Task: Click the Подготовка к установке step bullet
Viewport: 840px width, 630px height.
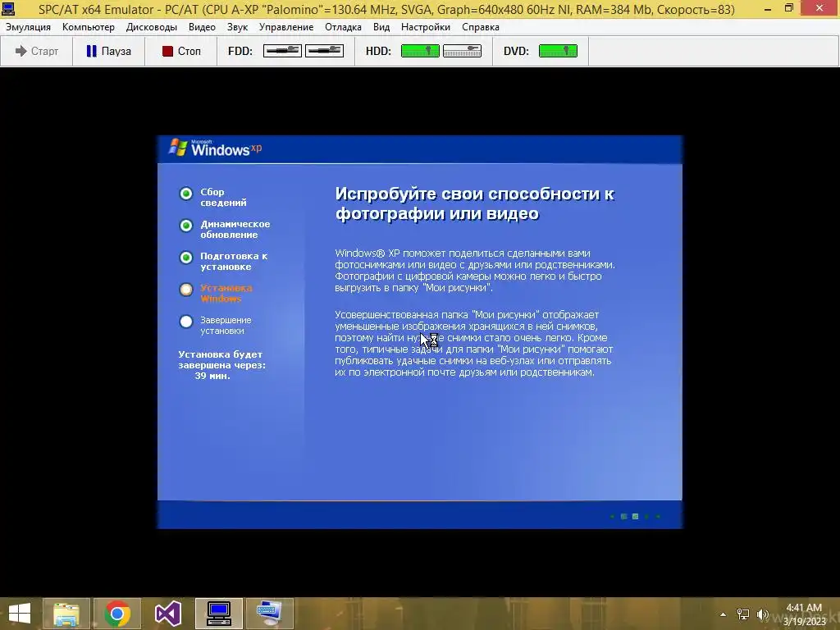Action: [x=186, y=258]
